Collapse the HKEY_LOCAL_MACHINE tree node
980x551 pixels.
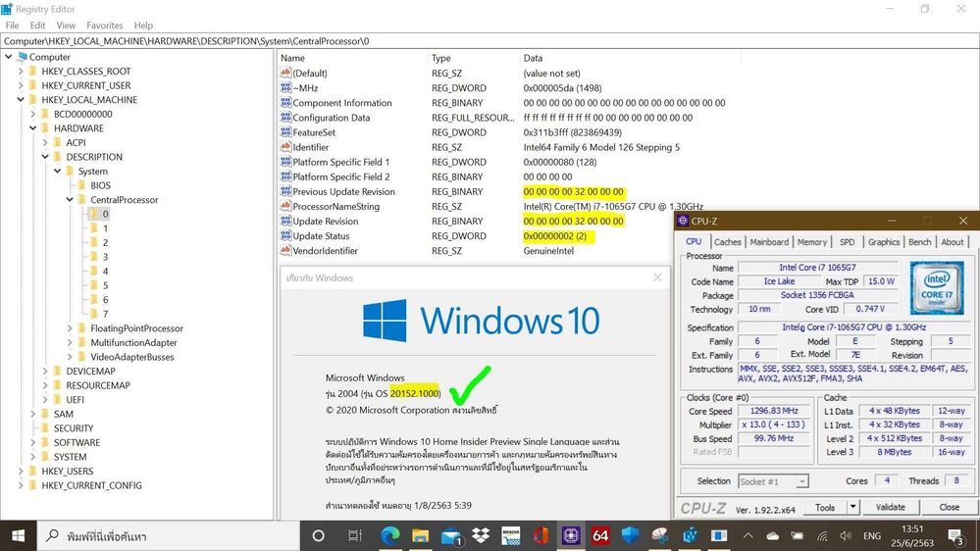(x=21, y=99)
